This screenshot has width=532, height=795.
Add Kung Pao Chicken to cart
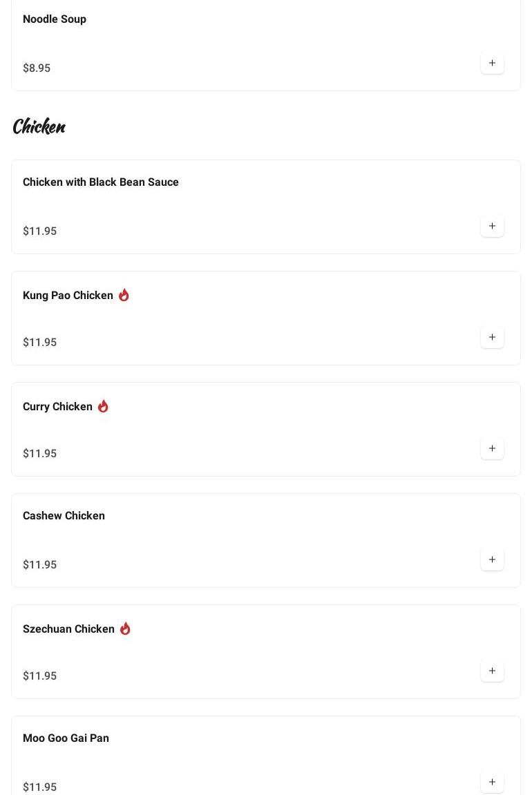click(x=492, y=337)
